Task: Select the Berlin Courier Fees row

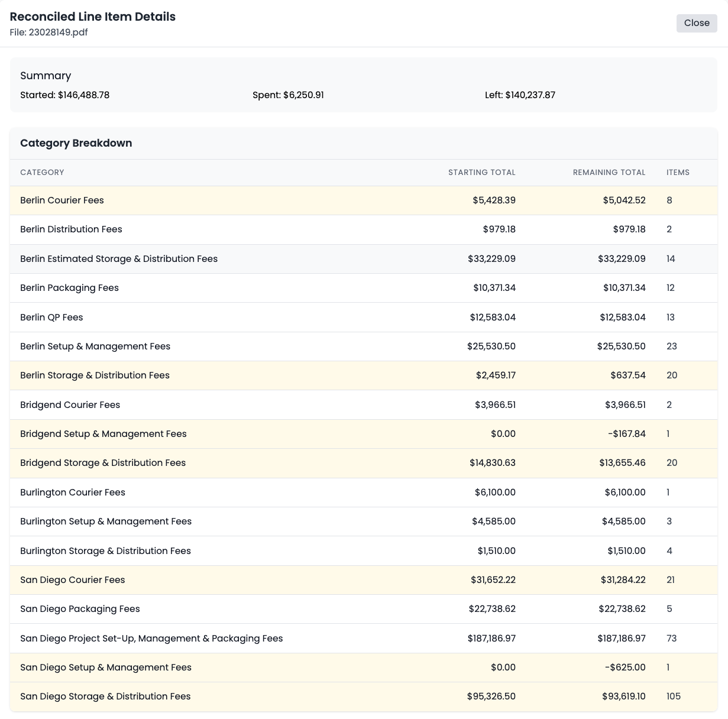Action: 364,200
